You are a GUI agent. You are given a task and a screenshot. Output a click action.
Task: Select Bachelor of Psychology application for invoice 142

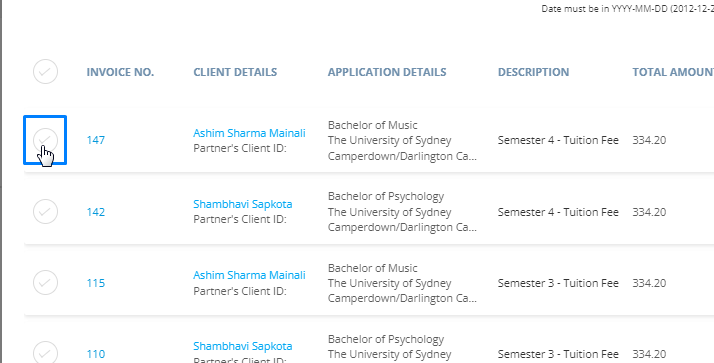[386, 196]
